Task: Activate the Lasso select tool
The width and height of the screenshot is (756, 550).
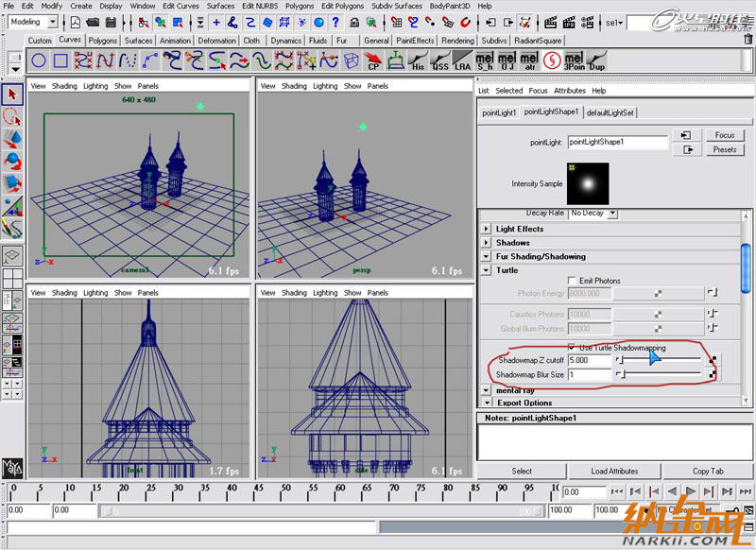Action: pyautogui.click(x=12, y=116)
